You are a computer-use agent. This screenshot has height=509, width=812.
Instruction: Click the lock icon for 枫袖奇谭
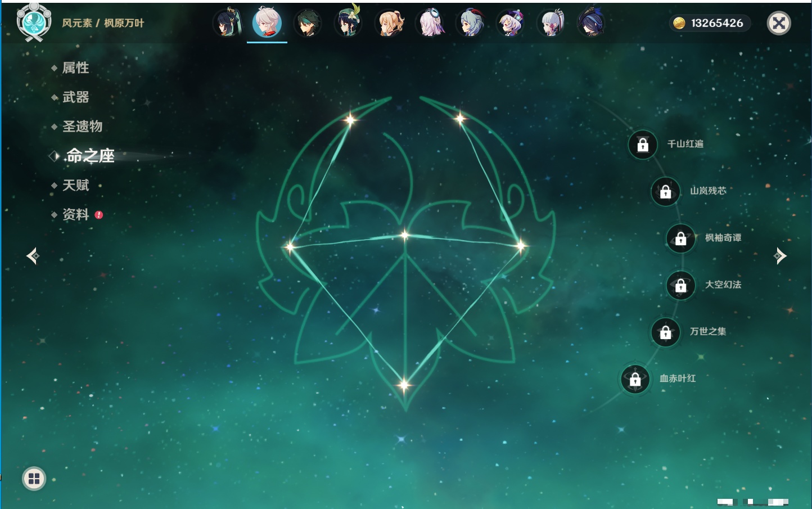pyautogui.click(x=681, y=238)
